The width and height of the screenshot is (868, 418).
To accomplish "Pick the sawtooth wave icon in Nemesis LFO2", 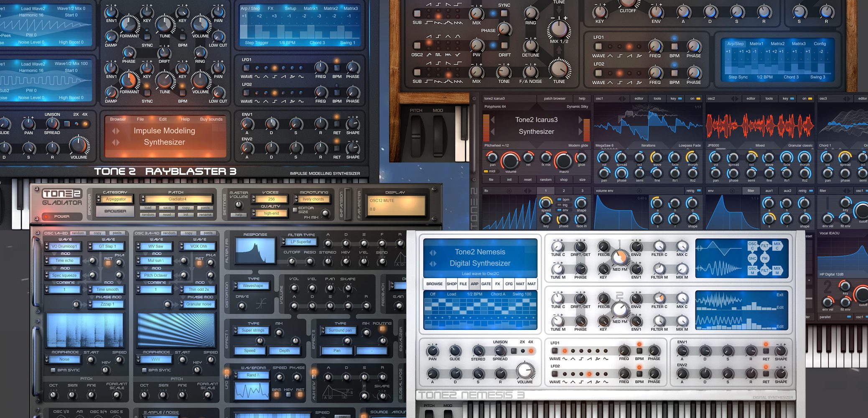I will [589, 382].
